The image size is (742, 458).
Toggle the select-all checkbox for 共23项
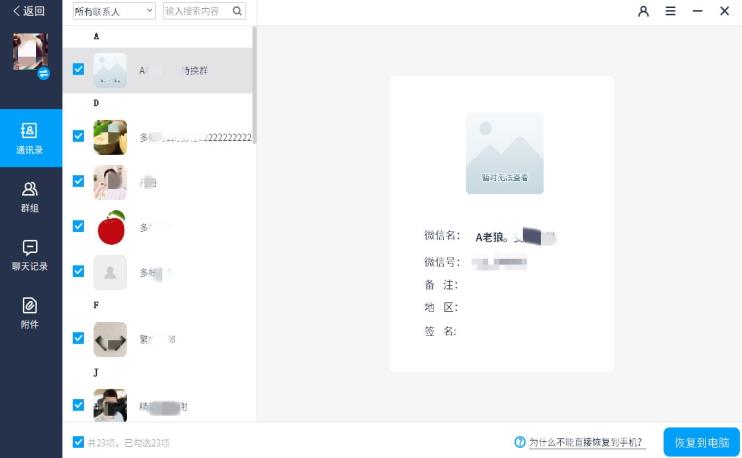point(79,442)
